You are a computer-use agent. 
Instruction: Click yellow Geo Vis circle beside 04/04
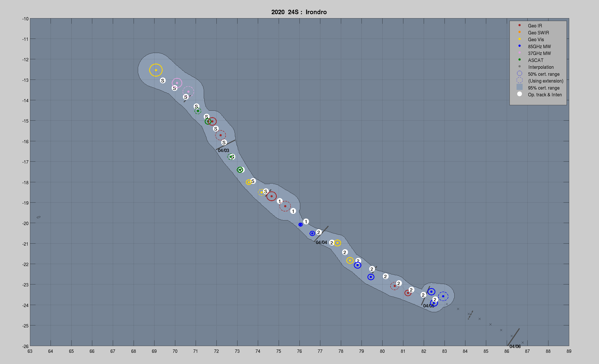(x=337, y=243)
